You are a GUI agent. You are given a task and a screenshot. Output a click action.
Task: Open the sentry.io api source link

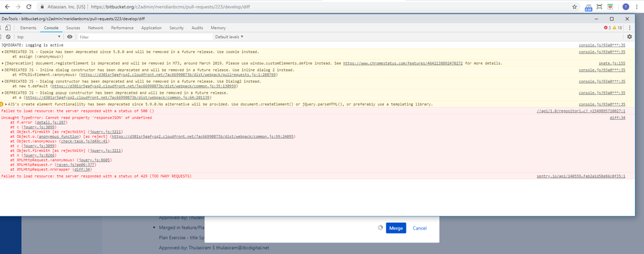point(581,176)
